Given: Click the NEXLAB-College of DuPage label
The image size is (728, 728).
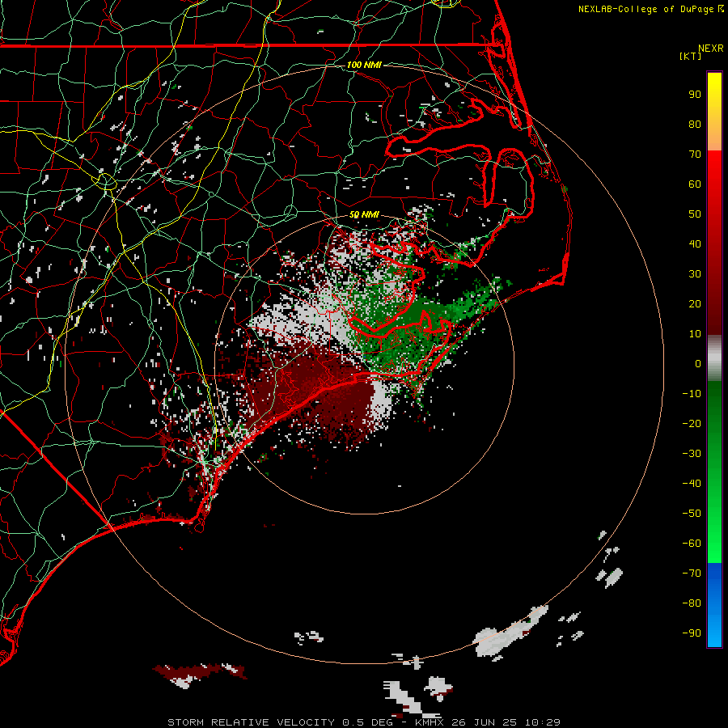Looking at the screenshot, I should [x=647, y=9].
